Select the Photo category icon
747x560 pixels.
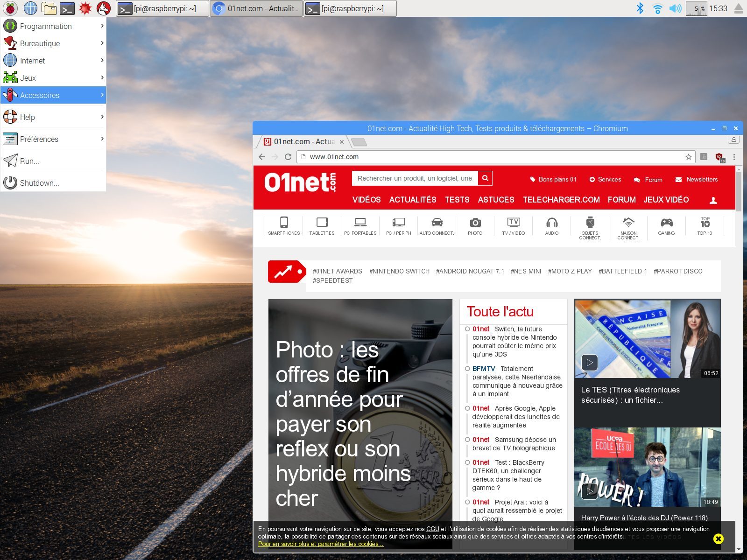(475, 226)
